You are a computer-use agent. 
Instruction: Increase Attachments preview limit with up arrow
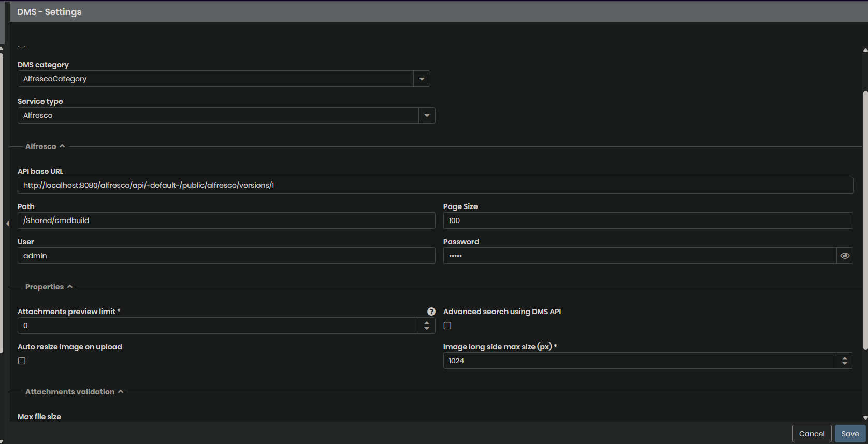(427, 322)
